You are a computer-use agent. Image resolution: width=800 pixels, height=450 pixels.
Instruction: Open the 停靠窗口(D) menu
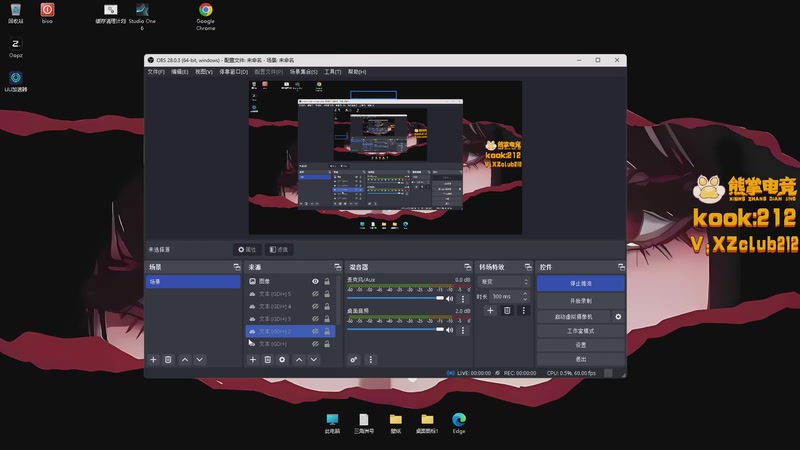(234, 72)
